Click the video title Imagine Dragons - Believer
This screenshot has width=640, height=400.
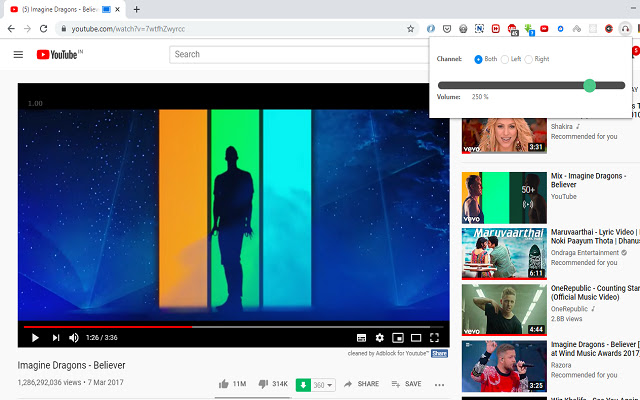71,365
